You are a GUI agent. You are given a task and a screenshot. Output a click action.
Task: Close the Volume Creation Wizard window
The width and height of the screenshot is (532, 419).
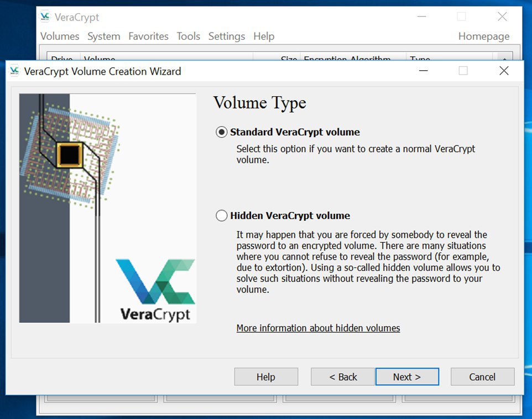coord(504,71)
